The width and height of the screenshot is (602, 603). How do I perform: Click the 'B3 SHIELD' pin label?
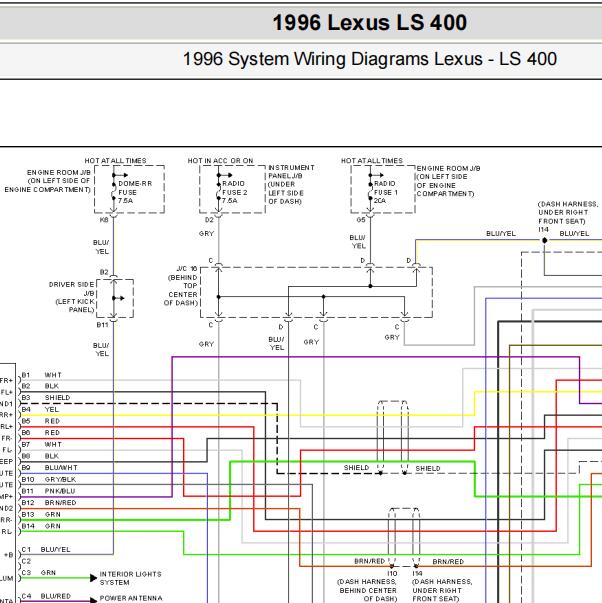pos(46,397)
